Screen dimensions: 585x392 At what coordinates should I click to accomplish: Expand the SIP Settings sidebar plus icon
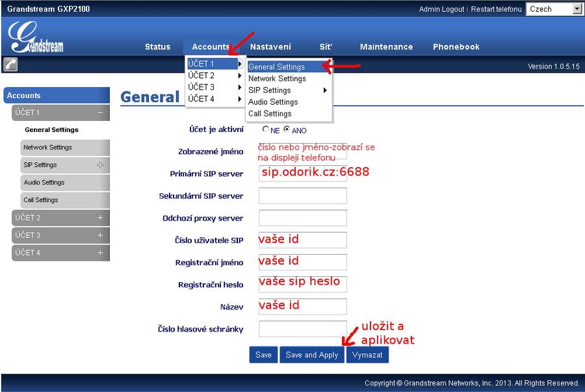(100, 165)
